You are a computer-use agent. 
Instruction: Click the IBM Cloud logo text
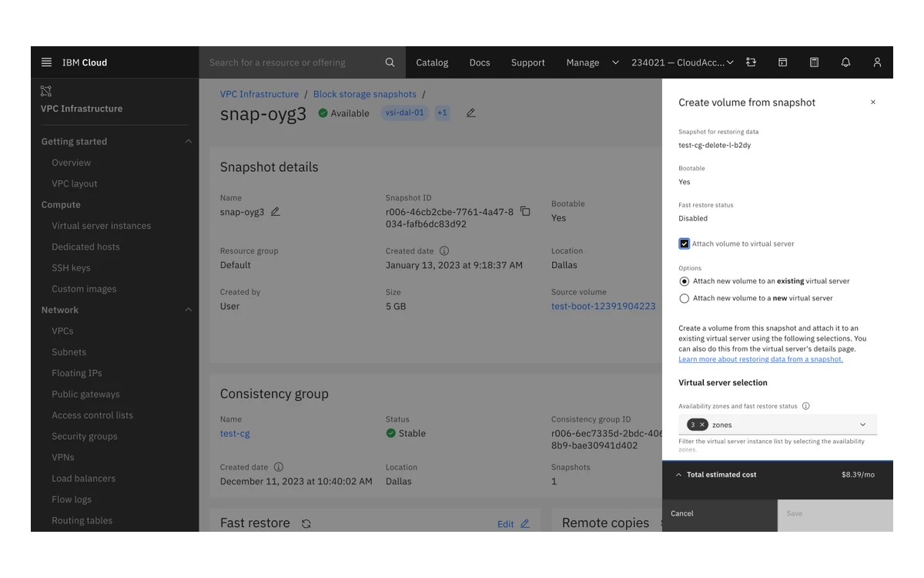click(85, 62)
